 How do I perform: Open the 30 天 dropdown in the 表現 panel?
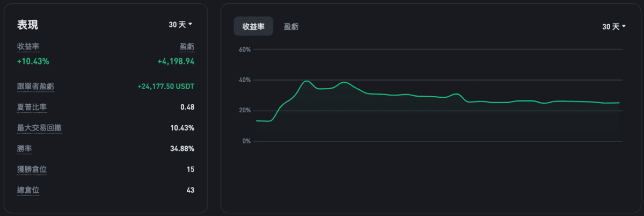180,25
